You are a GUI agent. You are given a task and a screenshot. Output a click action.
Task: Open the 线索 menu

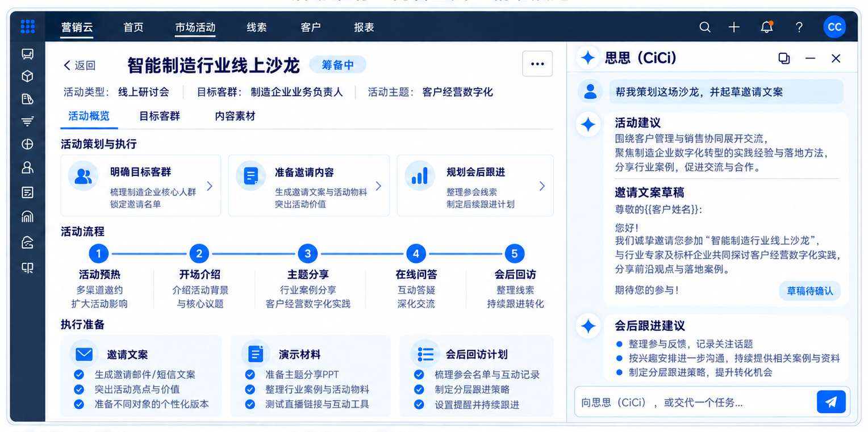[257, 27]
